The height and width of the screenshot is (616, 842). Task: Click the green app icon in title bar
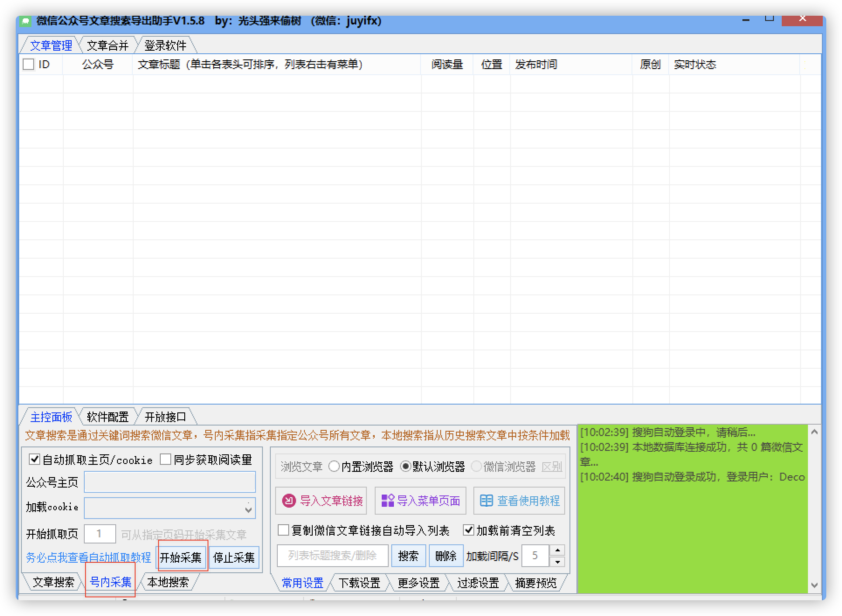[x=26, y=21]
